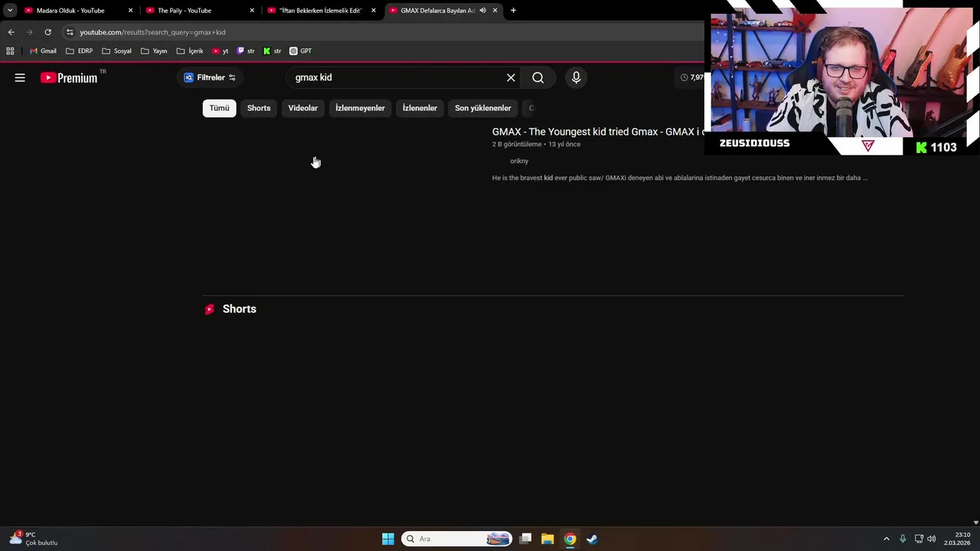Open a new browser tab
The image size is (980, 551).
point(513,11)
